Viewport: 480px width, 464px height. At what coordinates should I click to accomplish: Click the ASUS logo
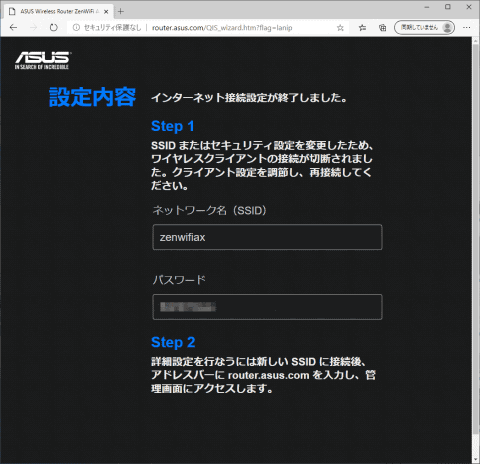tap(42, 60)
